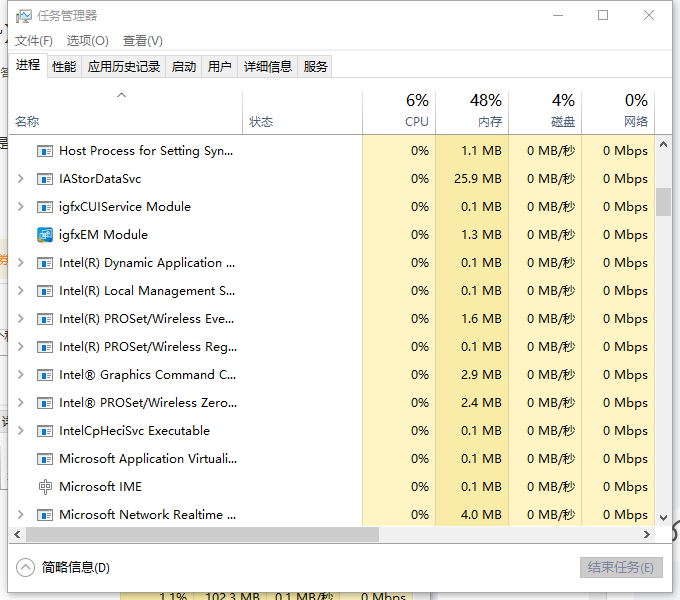This screenshot has height=600, width=680.
Task: Click the Intel PROSet/Wireless Zero... icon
Action: coord(45,403)
